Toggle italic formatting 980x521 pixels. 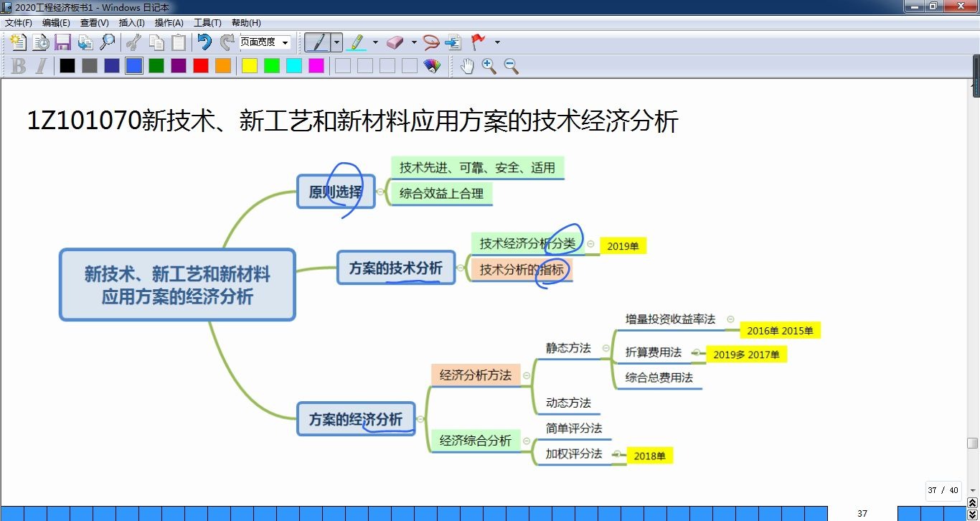click(x=42, y=66)
